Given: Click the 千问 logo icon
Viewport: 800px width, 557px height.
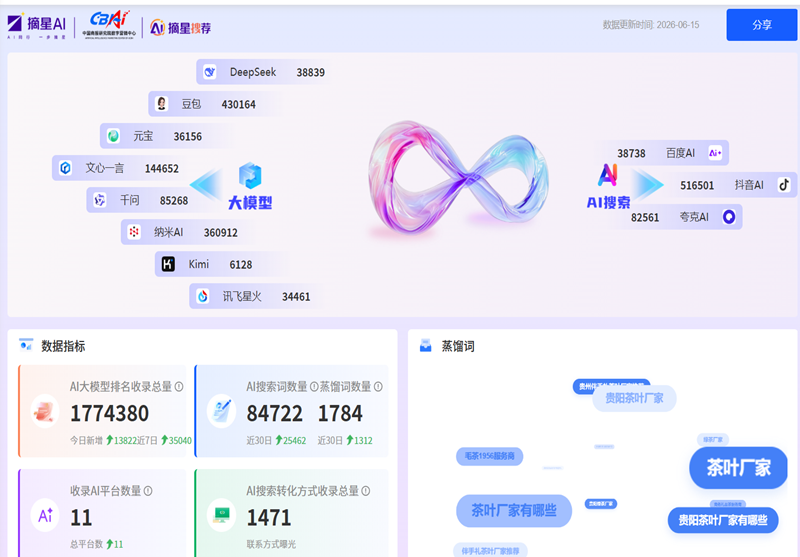Looking at the screenshot, I should tap(100, 200).
